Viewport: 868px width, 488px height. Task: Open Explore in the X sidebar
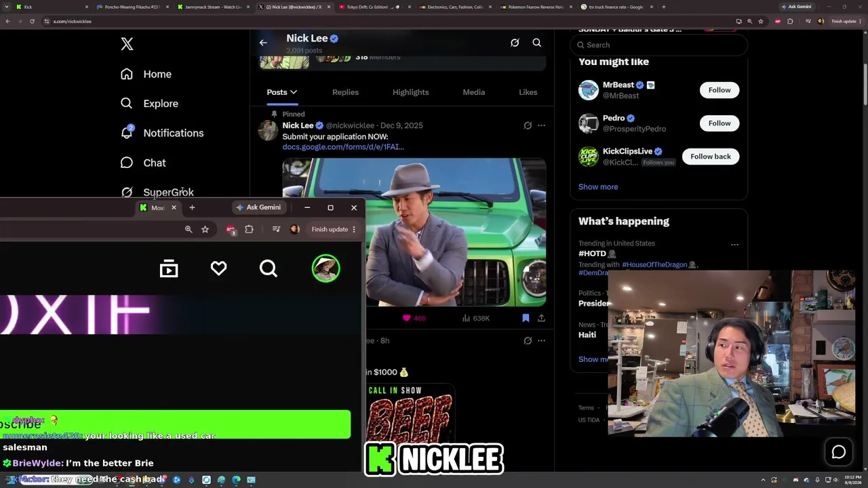149,104
